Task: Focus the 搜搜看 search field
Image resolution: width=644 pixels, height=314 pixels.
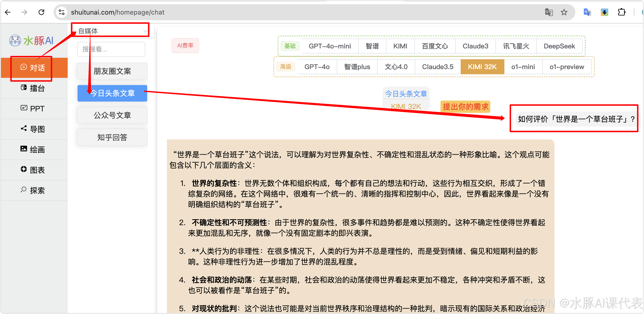Action: (x=111, y=49)
